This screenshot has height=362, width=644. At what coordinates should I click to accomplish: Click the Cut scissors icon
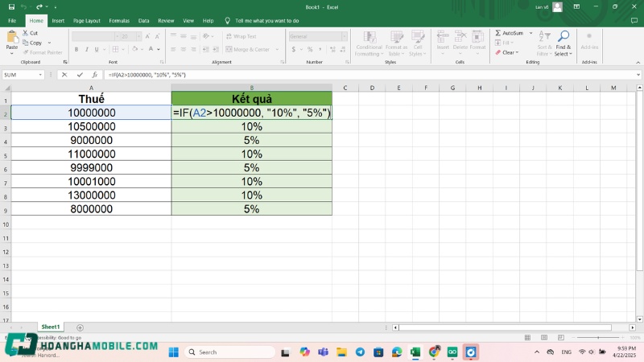[x=26, y=33]
